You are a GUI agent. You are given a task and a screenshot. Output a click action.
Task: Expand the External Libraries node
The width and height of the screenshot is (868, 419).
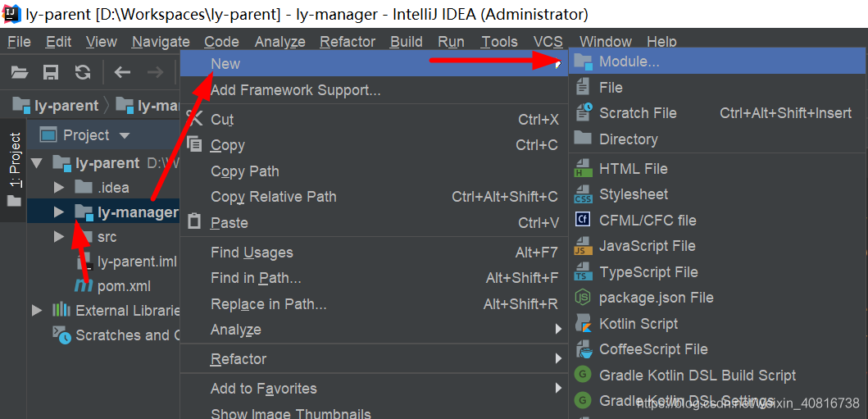pyautogui.click(x=36, y=311)
